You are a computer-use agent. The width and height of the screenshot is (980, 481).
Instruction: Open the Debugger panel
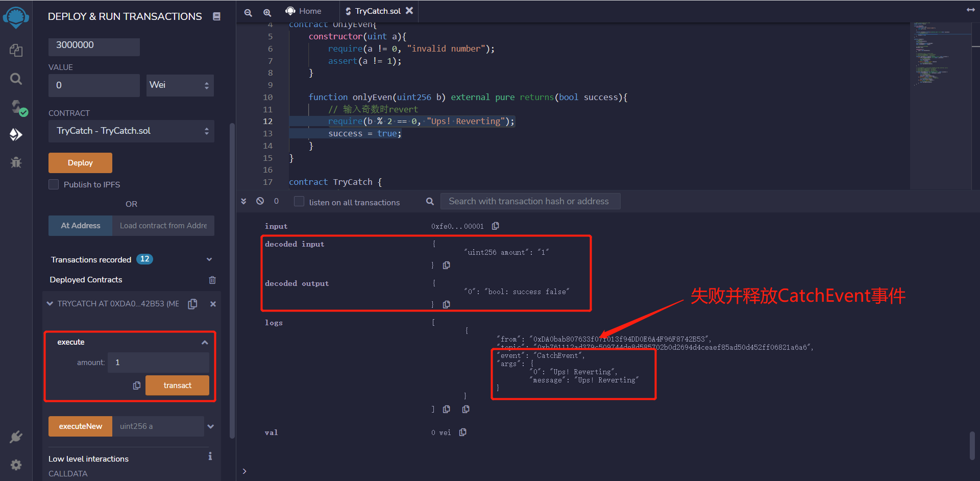[16, 162]
